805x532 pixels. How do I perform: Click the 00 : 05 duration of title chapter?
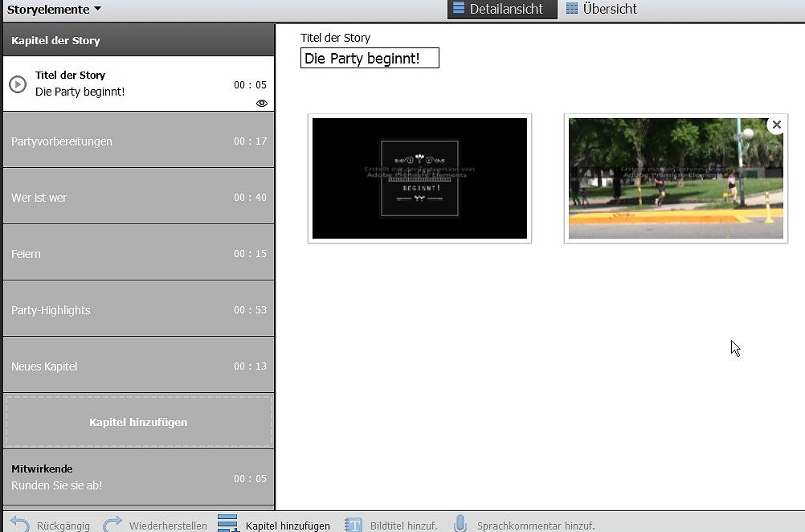click(250, 84)
